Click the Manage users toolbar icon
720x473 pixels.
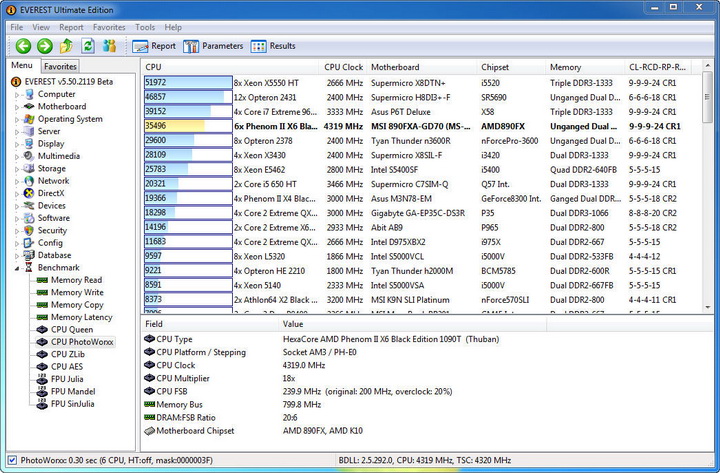tap(109, 46)
